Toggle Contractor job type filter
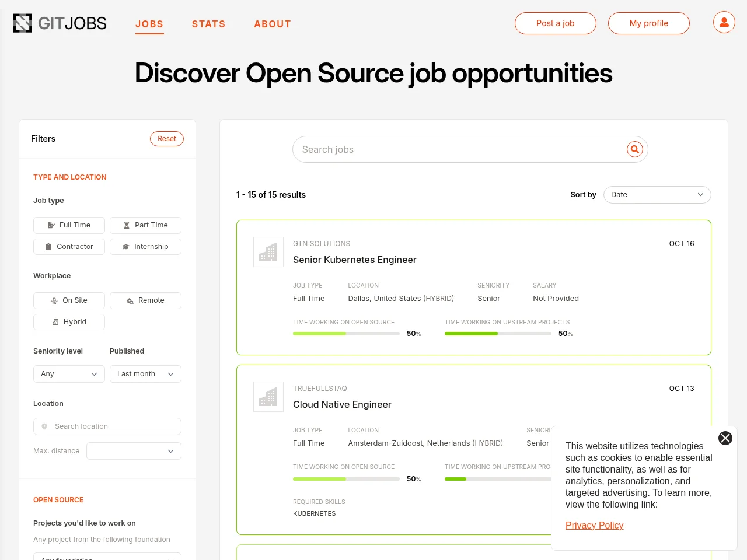Image resolution: width=747 pixels, height=560 pixels. (69, 247)
